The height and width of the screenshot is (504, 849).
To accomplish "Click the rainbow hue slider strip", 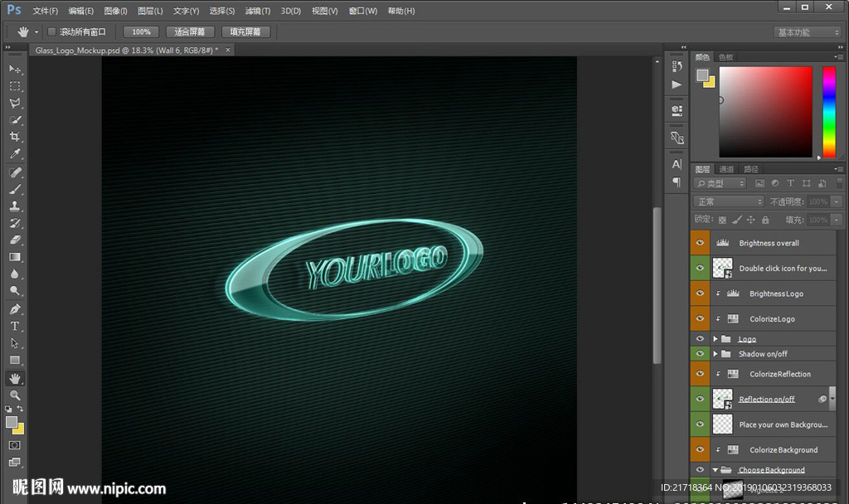I will pos(828,112).
